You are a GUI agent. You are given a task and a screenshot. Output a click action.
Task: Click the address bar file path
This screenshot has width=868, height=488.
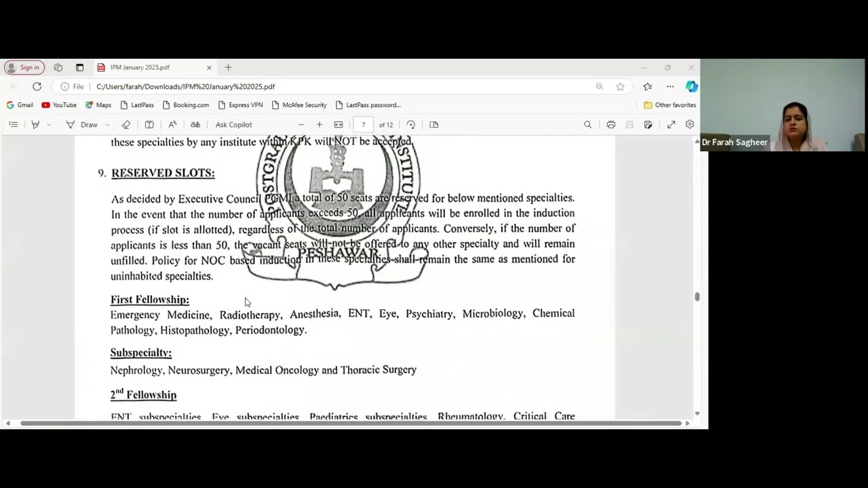pos(186,87)
